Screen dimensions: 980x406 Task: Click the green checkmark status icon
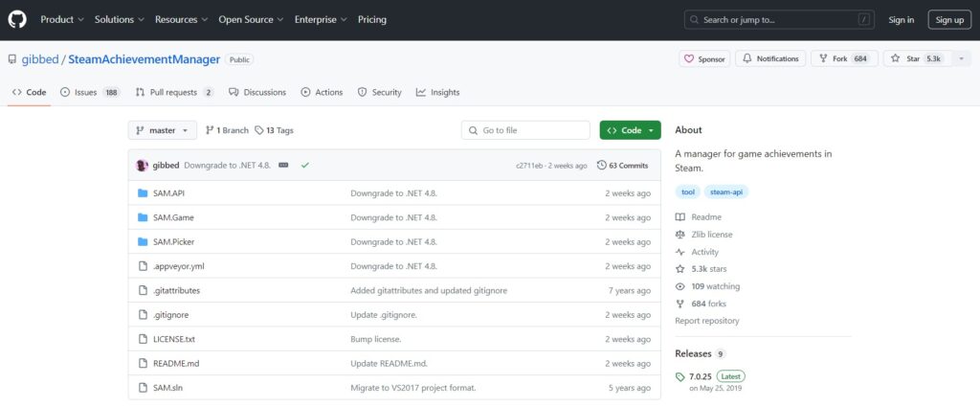click(x=305, y=165)
